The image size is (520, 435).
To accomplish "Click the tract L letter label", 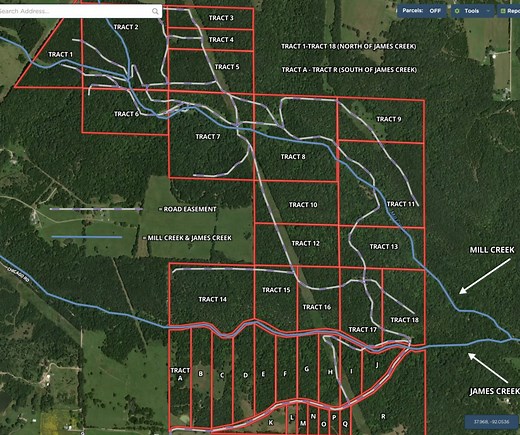I will (292, 418).
